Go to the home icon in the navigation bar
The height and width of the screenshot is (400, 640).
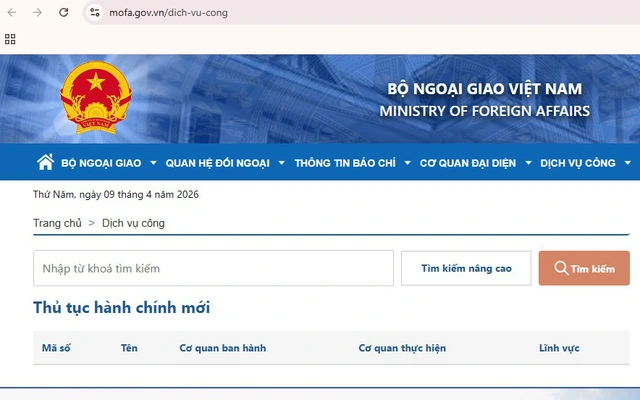(x=45, y=162)
